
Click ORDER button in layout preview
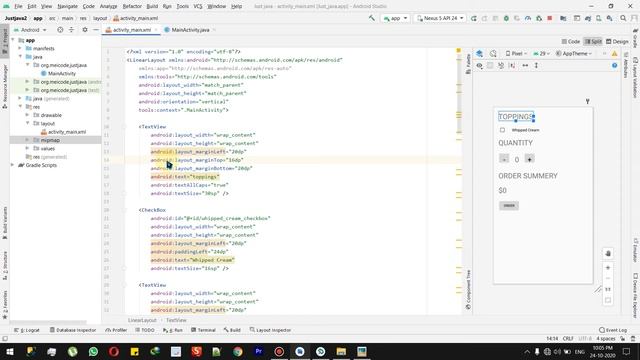[x=509, y=205]
